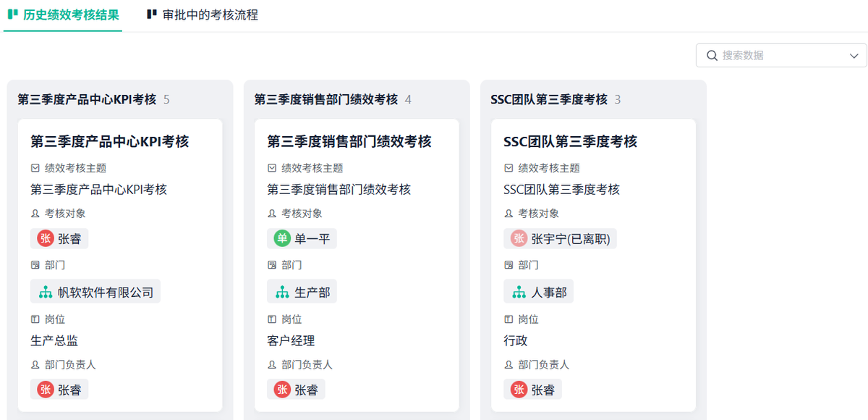Click org icon beside 人事部
This screenshot has width=868, height=420.
519,292
